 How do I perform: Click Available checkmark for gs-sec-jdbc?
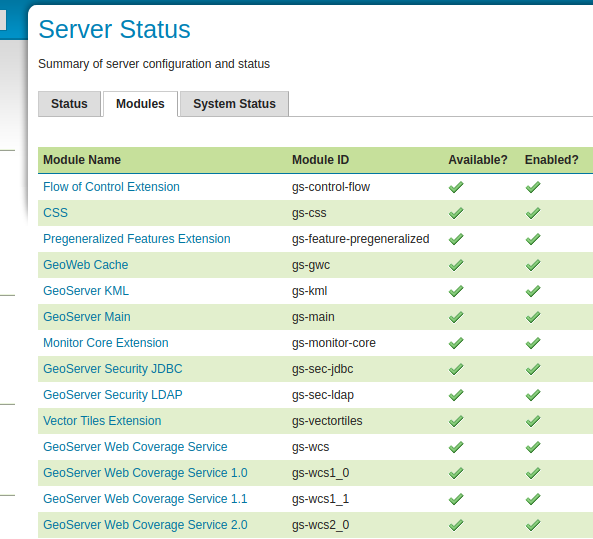pyautogui.click(x=456, y=369)
